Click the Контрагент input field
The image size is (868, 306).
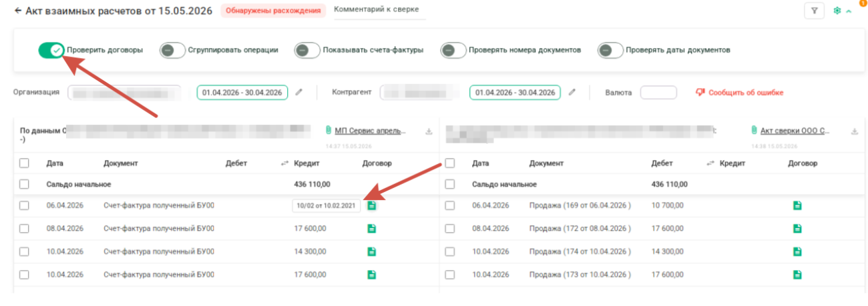point(421,93)
